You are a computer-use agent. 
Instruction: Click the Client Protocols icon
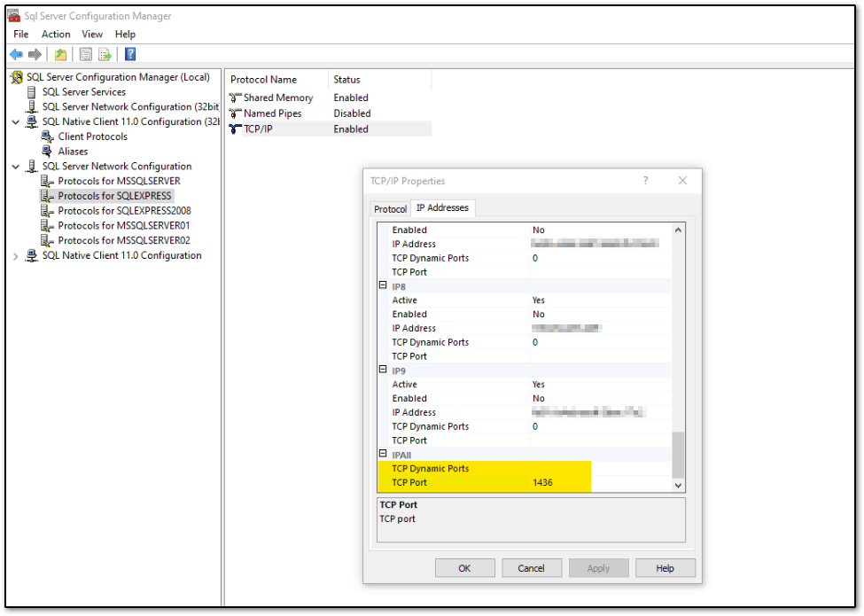tap(47, 136)
